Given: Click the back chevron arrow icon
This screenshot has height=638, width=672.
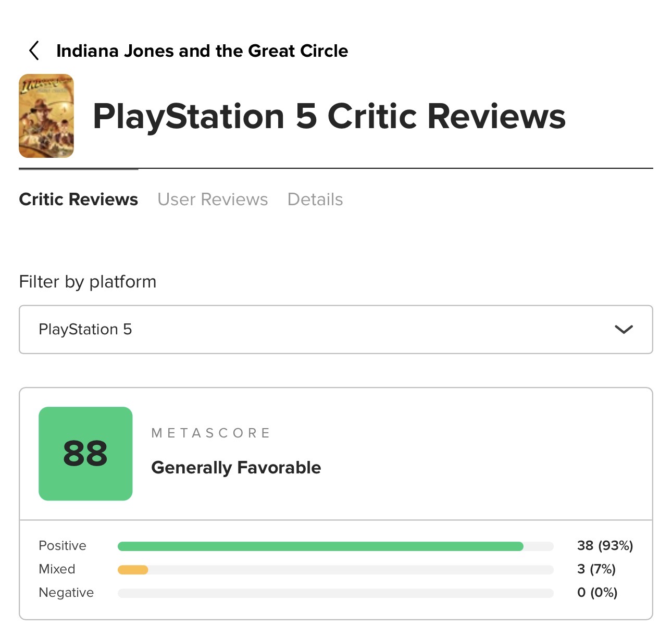Looking at the screenshot, I should coord(34,51).
